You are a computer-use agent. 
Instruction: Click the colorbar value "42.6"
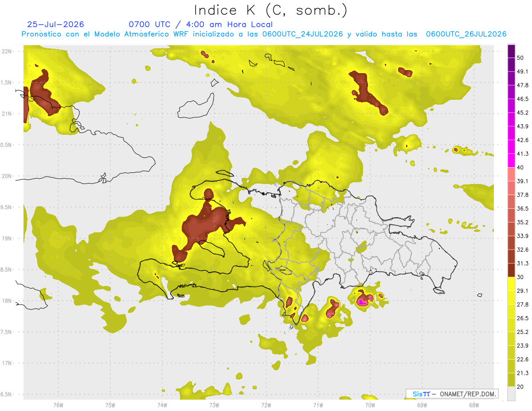tap(523, 140)
